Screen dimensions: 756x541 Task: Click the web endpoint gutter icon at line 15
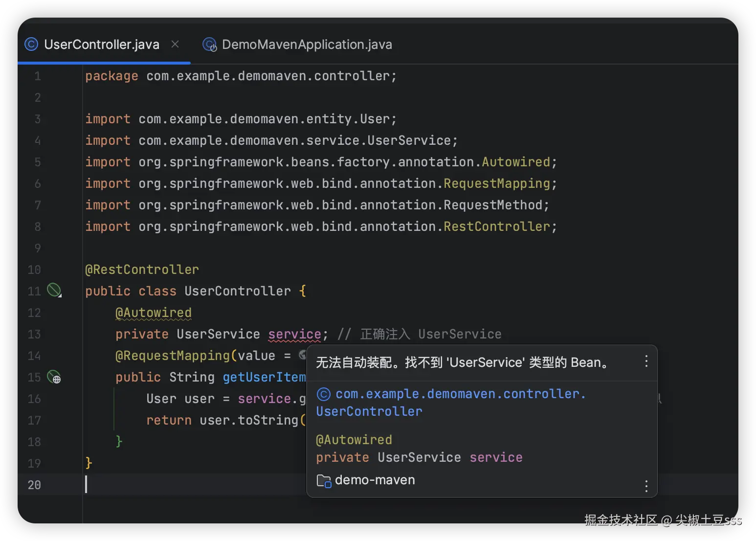pyautogui.click(x=54, y=377)
